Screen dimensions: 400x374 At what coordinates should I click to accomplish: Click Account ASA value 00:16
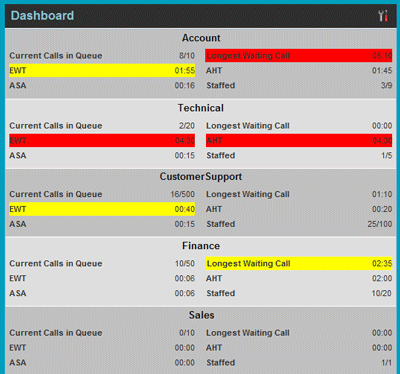[185, 86]
